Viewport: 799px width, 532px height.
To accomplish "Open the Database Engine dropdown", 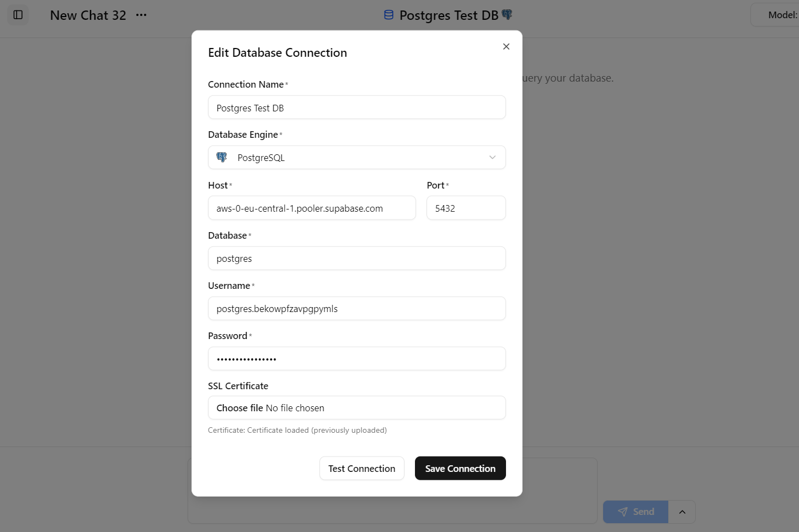I will (x=356, y=157).
